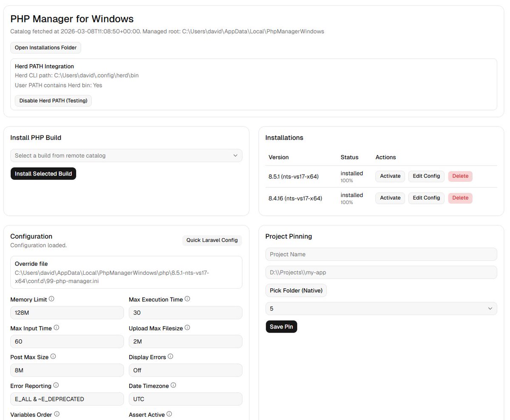Click the Display Errors info icon
Image resolution: width=510 pixels, height=420 pixels.
pyautogui.click(x=170, y=357)
